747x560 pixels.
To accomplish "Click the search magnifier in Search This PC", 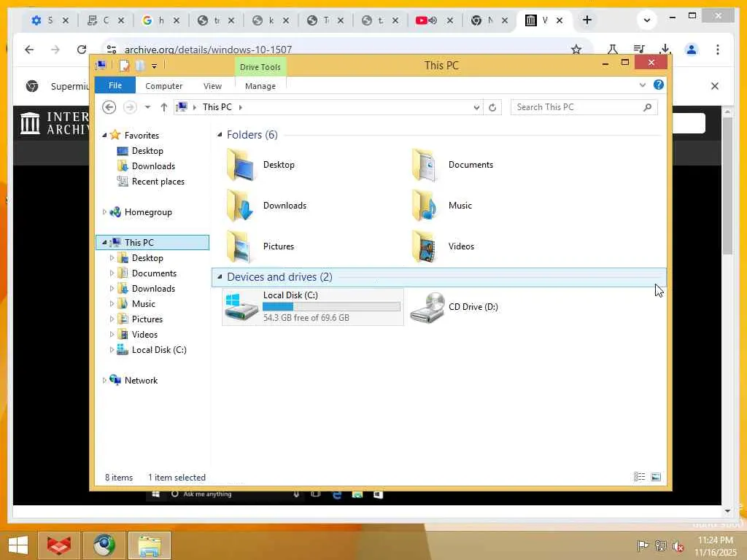I will pos(647,107).
